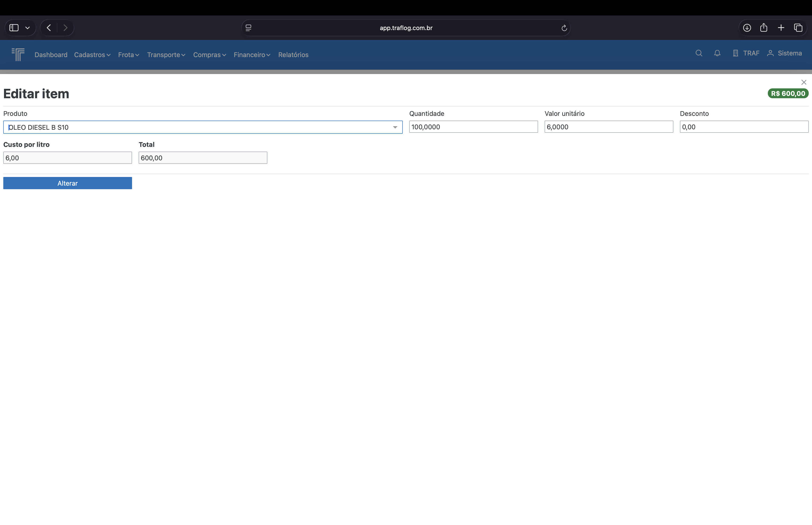
Task: Toggle the browser sidebar
Action: click(14, 28)
